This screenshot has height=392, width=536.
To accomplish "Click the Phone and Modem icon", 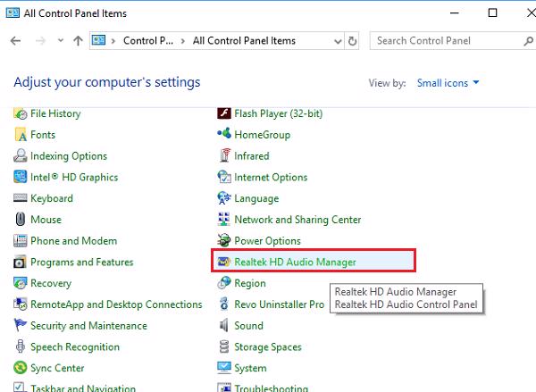I will coord(21,240).
